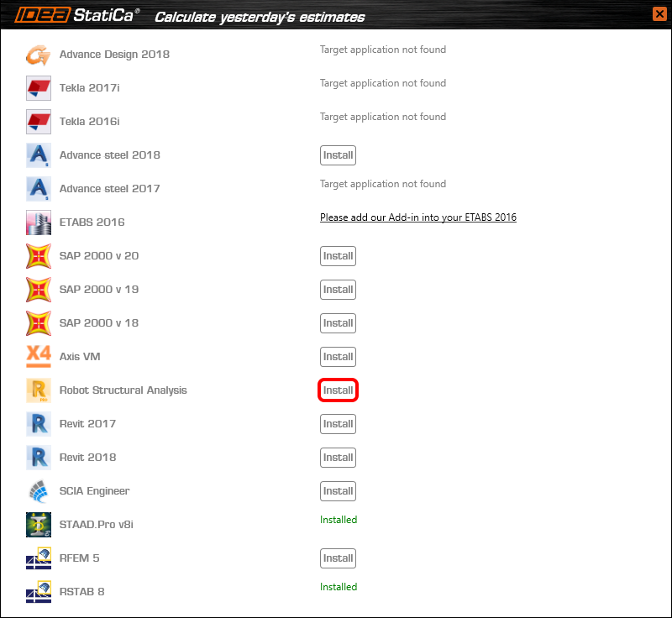
Task: Click the 'SAP 2000 v 19' label
Action: [x=99, y=290]
